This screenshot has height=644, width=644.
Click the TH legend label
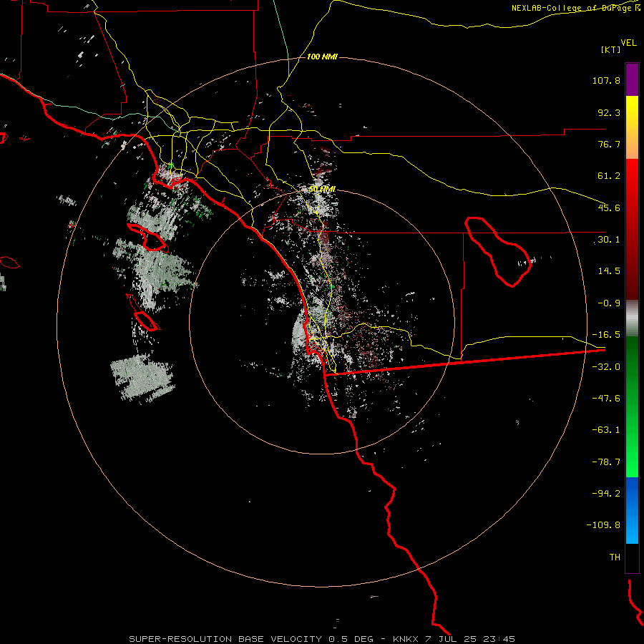[615, 557]
